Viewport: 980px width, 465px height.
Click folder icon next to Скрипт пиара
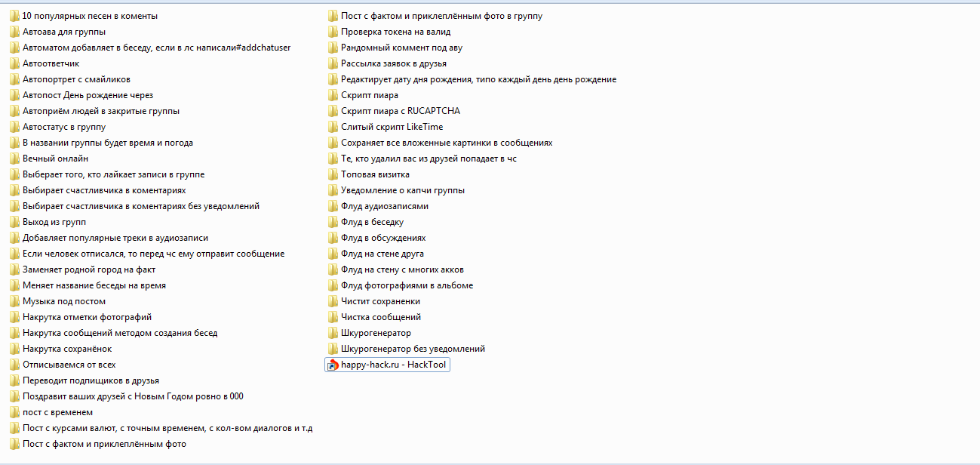pyautogui.click(x=333, y=95)
